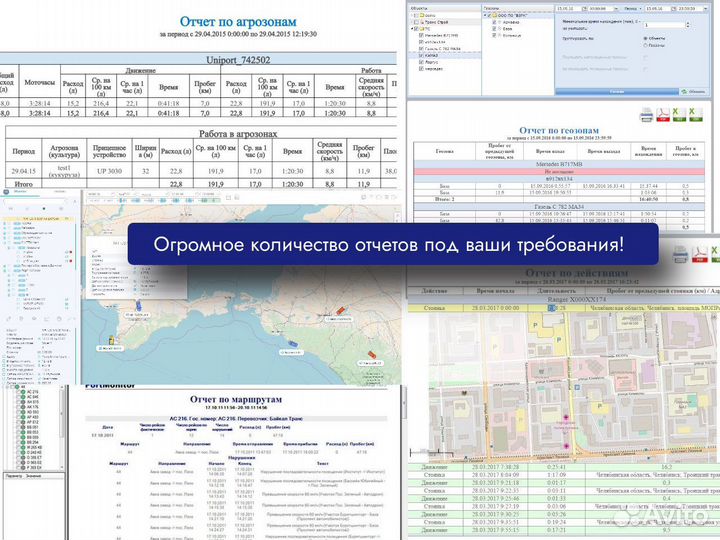The width and height of the screenshot is (720, 540).
Task: Click Ranger X000XX174 row in actions report
Action: (563, 299)
